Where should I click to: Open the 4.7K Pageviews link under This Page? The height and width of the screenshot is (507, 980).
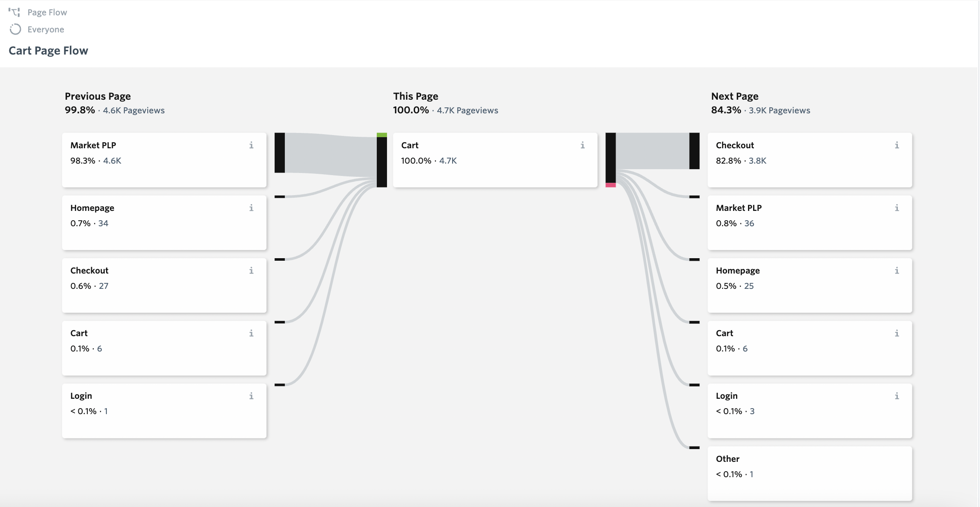coord(467,110)
